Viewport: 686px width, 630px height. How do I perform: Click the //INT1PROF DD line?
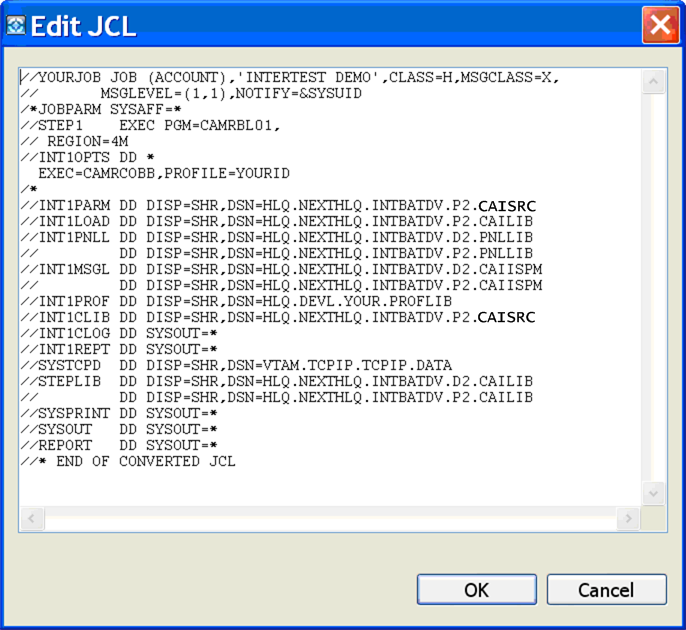click(x=236, y=301)
